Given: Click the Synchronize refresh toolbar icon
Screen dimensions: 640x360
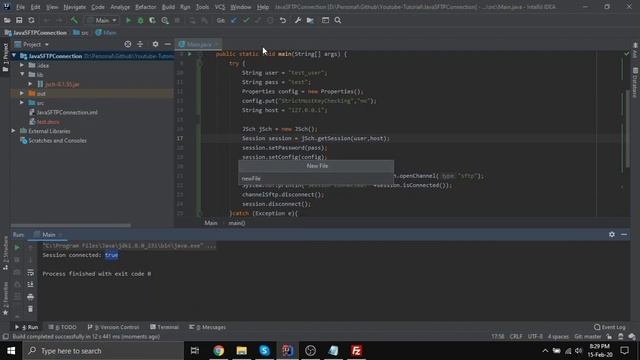Looking at the screenshot, I should [31, 20].
